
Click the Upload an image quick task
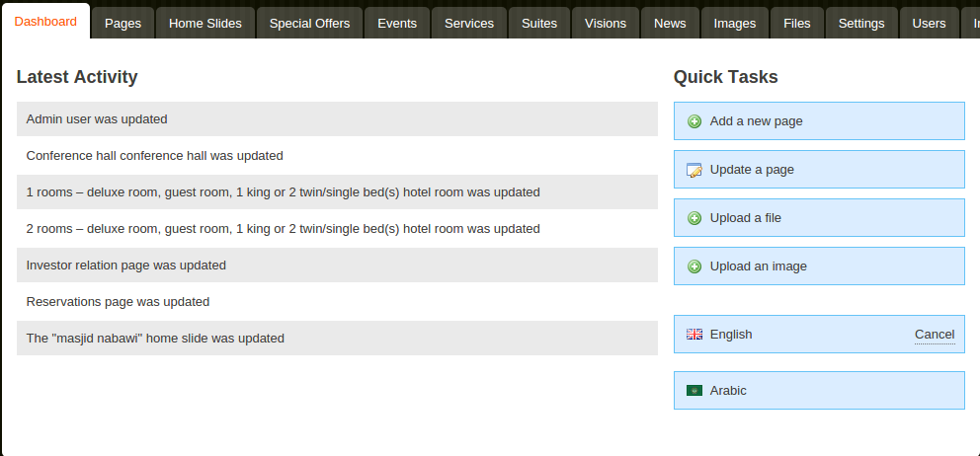click(x=819, y=266)
